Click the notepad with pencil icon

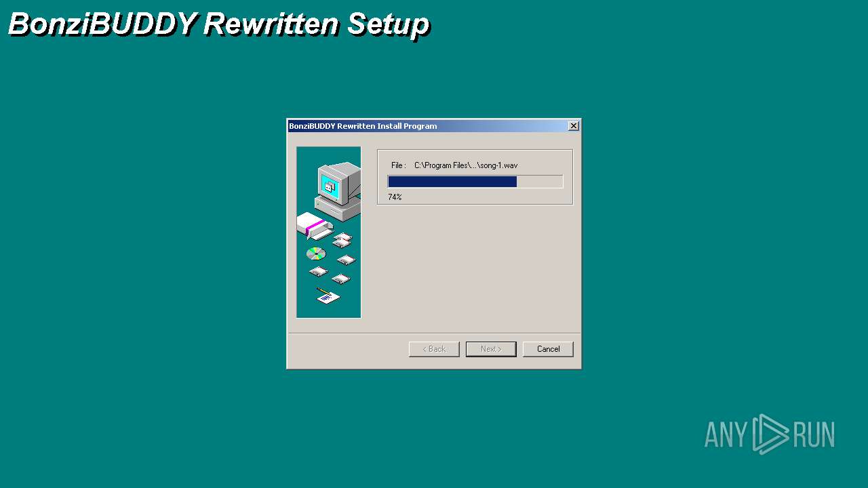pos(328,296)
